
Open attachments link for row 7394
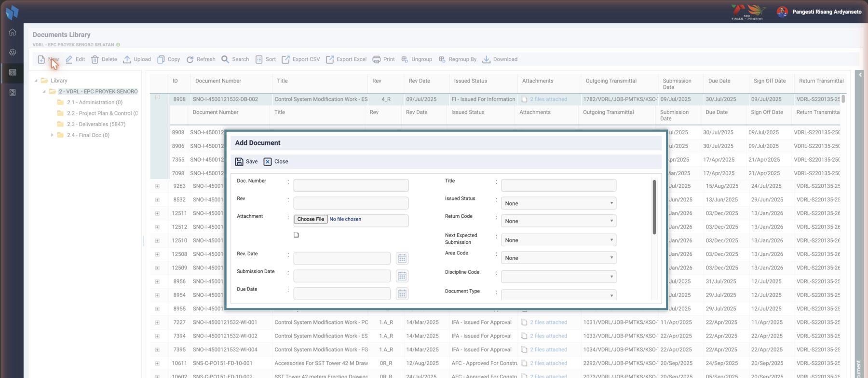pyautogui.click(x=548, y=336)
